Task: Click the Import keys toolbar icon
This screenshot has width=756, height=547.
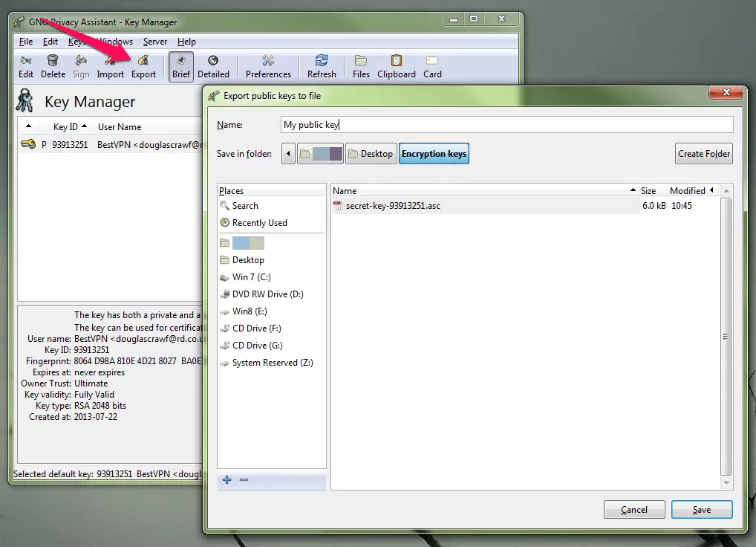Action: point(110,66)
